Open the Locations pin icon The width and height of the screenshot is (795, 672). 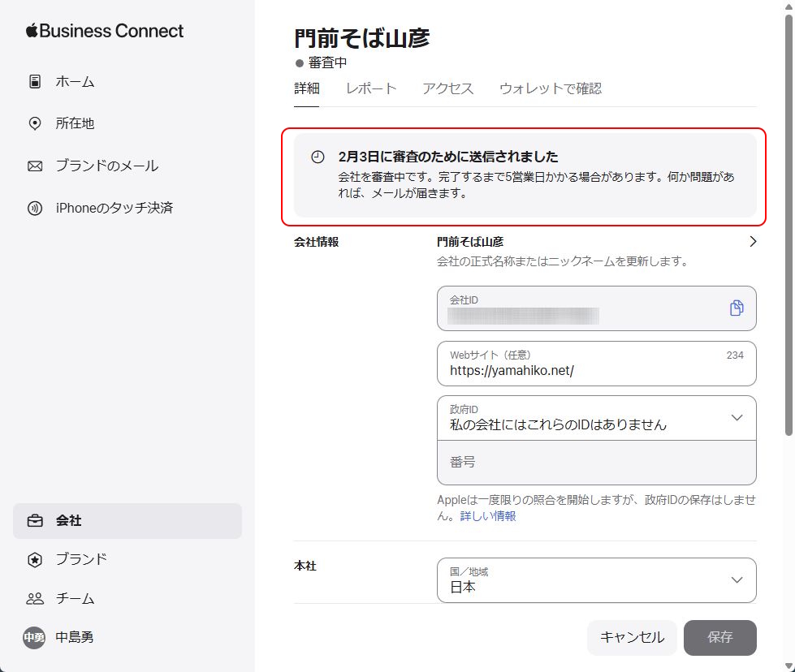click(35, 123)
